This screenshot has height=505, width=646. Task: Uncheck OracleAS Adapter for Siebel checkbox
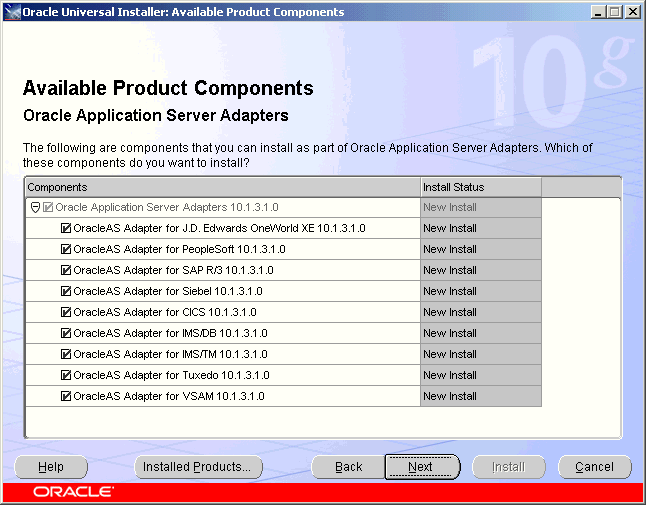66,291
